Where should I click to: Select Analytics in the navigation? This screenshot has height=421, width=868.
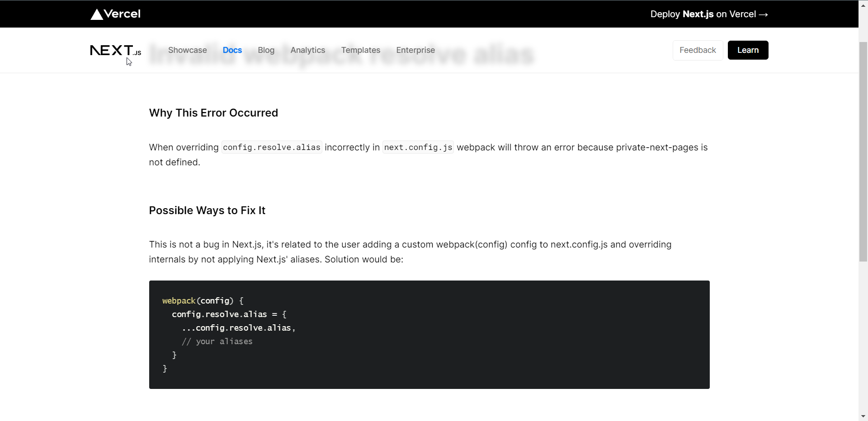click(x=308, y=50)
